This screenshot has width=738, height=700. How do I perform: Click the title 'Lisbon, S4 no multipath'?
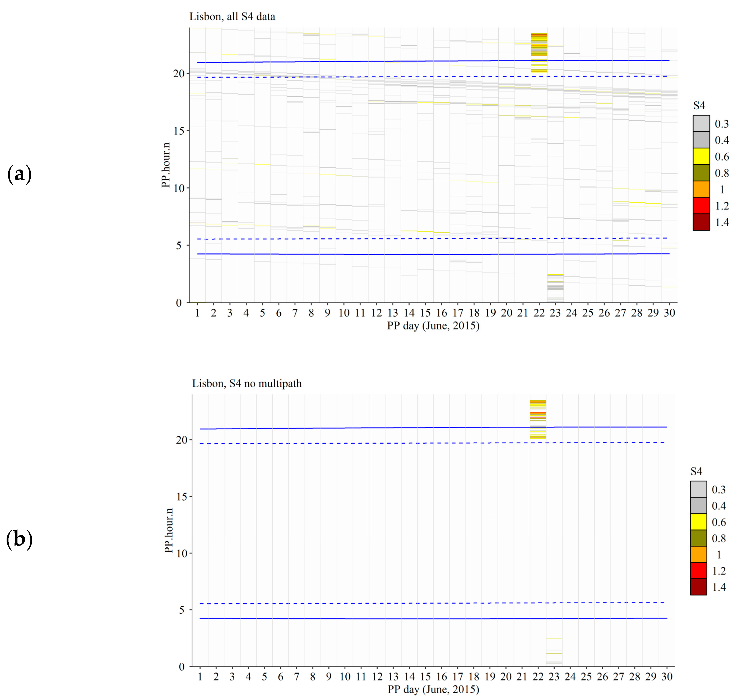click(247, 384)
